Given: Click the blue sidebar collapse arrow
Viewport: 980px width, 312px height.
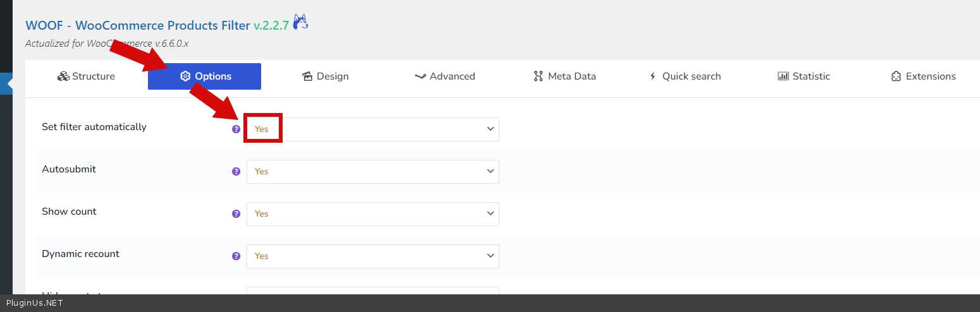Looking at the screenshot, I should (x=9, y=83).
